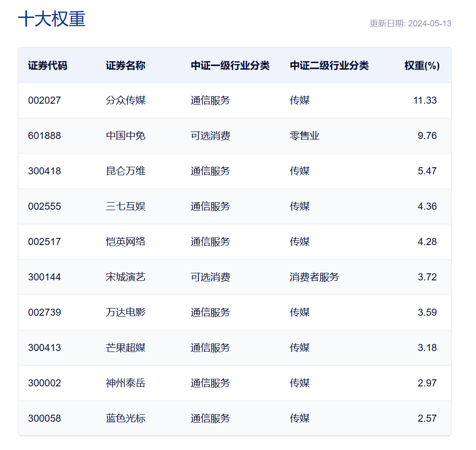This screenshot has height=450, width=476.
Task: Open the 昆仑万维 stock entry
Action: tap(125, 171)
